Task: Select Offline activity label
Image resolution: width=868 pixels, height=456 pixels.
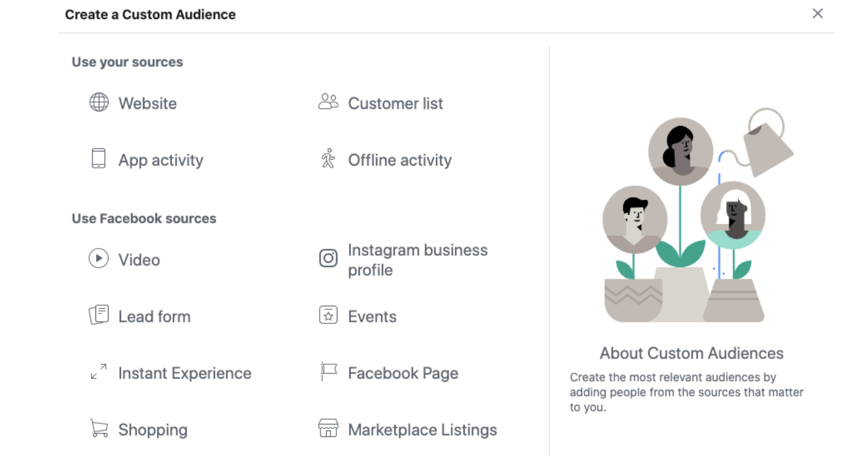Action: coord(399,160)
